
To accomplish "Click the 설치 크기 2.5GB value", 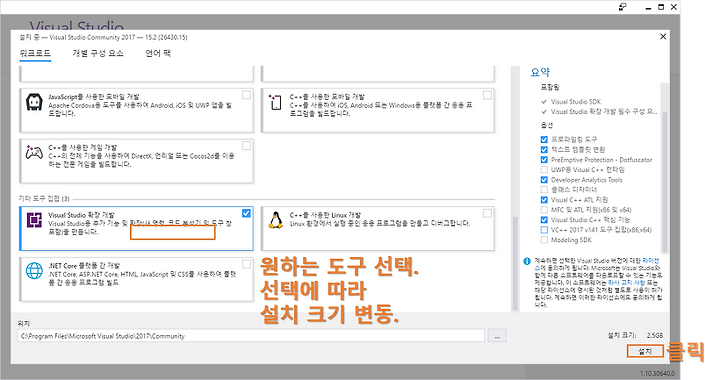I will pyautogui.click(x=655, y=335).
